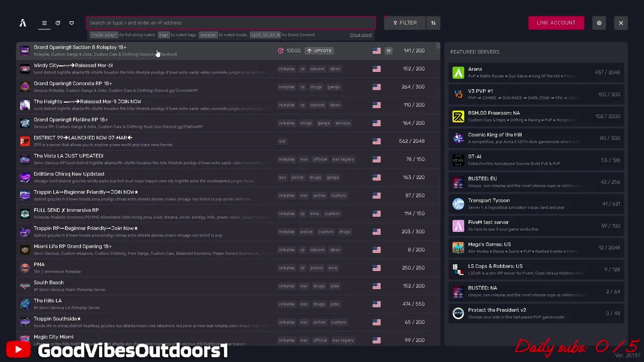Open Trappin Southside server entry
644x362 pixels.
click(228, 322)
